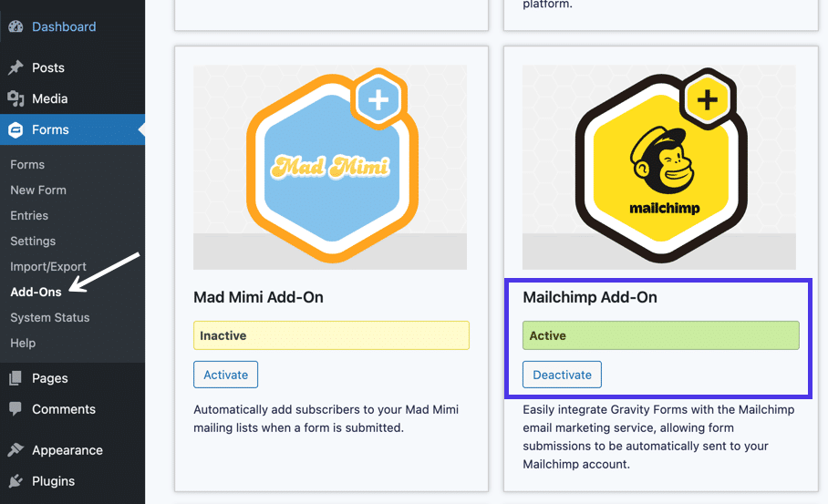Click the Media library icon
828x504 pixels.
point(16,98)
